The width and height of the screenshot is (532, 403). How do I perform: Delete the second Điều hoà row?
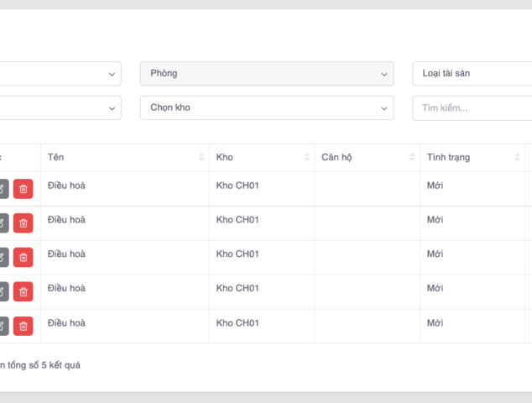pyautogui.click(x=23, y=222)
